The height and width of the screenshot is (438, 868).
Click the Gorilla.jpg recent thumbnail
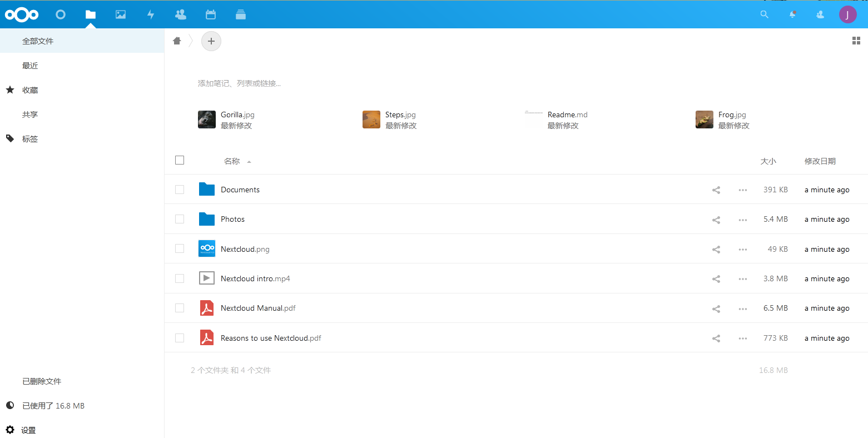(207, 120)
